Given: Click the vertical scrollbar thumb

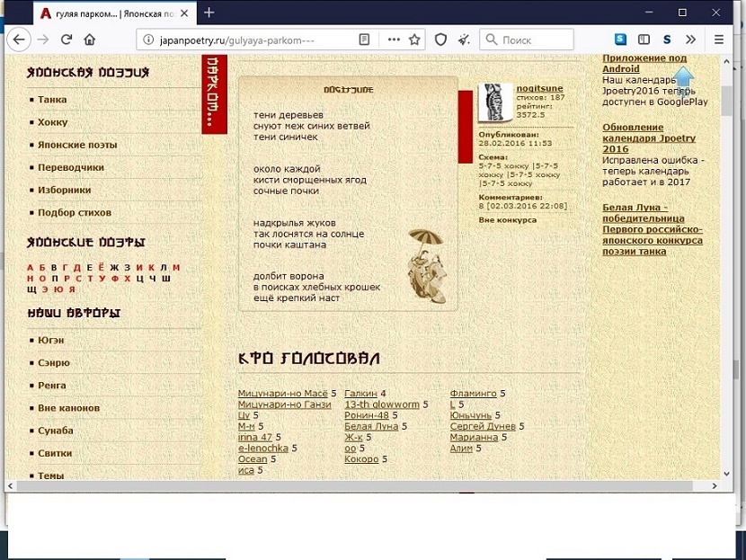Looking at the screenshot, I should click(726, 102).
